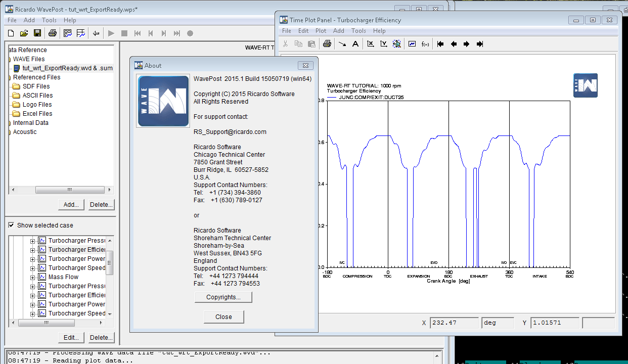This screenshot has width=628, height=364.
Task: Click the Play button in WavePost toolbar
Action: point(111,33)
